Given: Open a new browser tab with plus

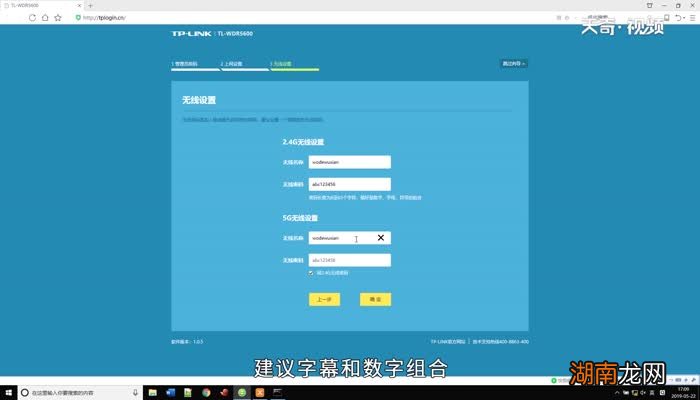Looking at the screenshot, I should [x=91, y=6].
